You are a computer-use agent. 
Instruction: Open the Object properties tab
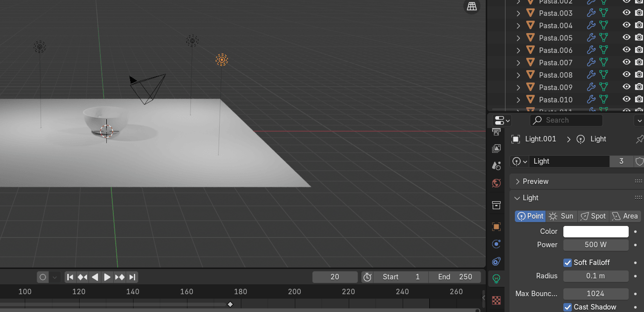point(497,226)
